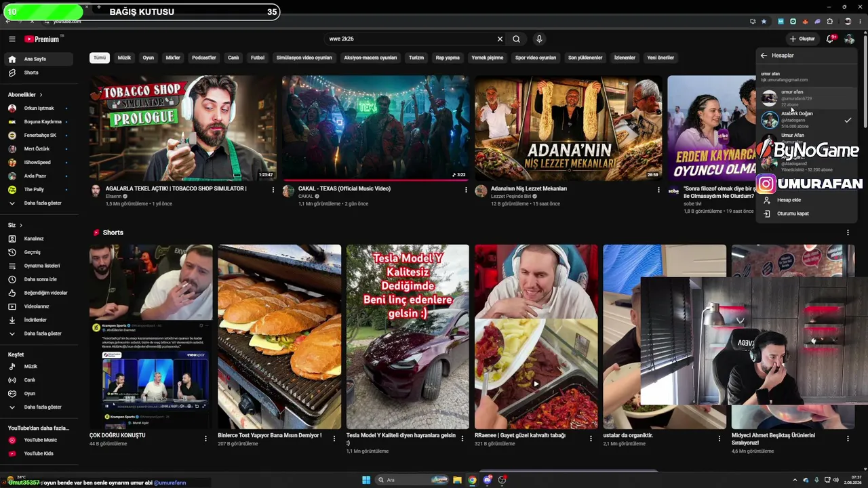The height and width of the screenshot is (488, 868).
Task: Click the magnifier search button
Action: tap(516, 39)
